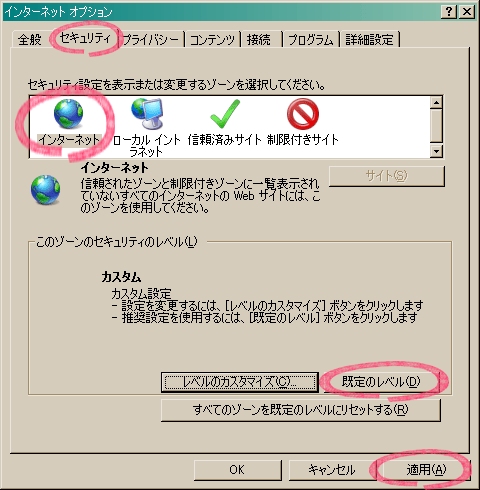Viewport: 480px width, 490px height.
Task: Click the zone list scroll up arrow
Action: coord(436,102)
